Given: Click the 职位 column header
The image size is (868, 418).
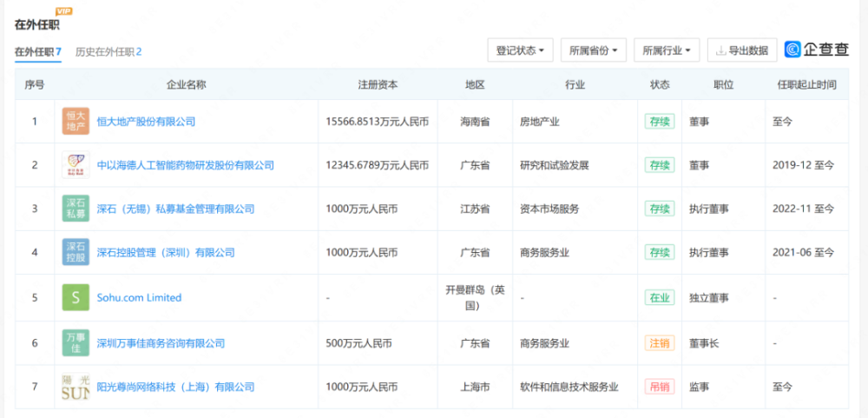Looking at the screenshot, I should tap(724, 85).
